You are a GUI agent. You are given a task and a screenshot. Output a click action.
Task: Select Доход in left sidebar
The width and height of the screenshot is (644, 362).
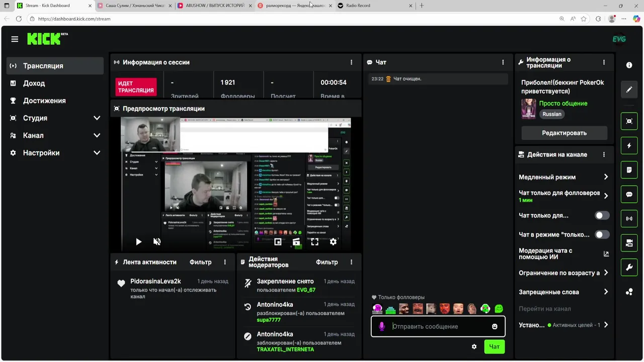55,83
